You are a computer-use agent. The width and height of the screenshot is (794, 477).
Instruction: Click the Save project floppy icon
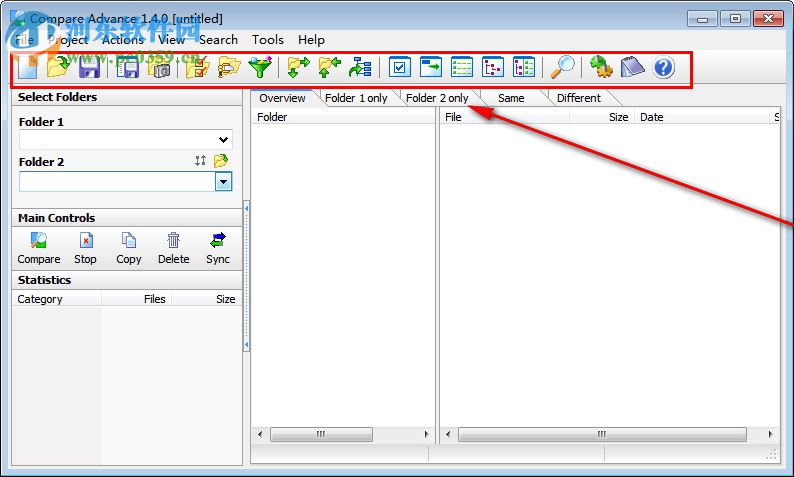(x=90, y=67)
